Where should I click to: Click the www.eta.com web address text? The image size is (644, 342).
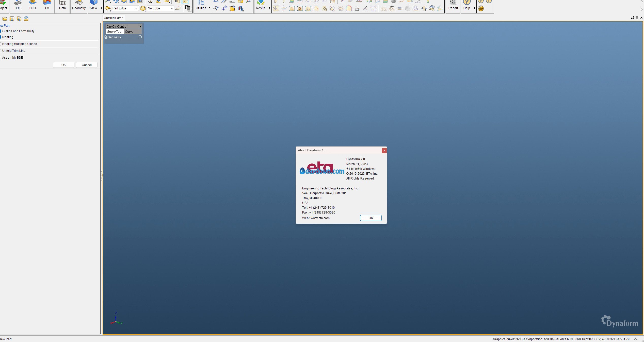click(320, 218)
